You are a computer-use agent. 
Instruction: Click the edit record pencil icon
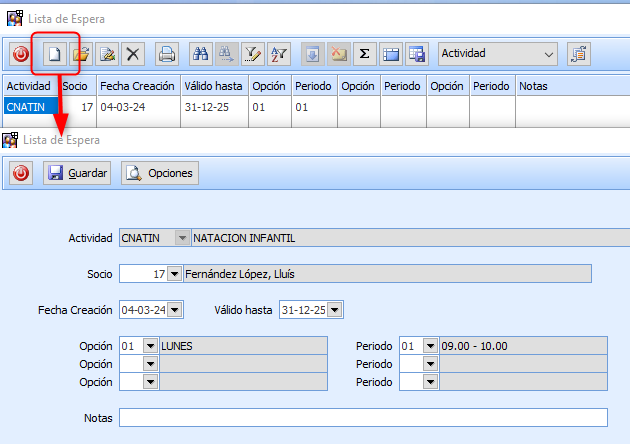point(107,53)
